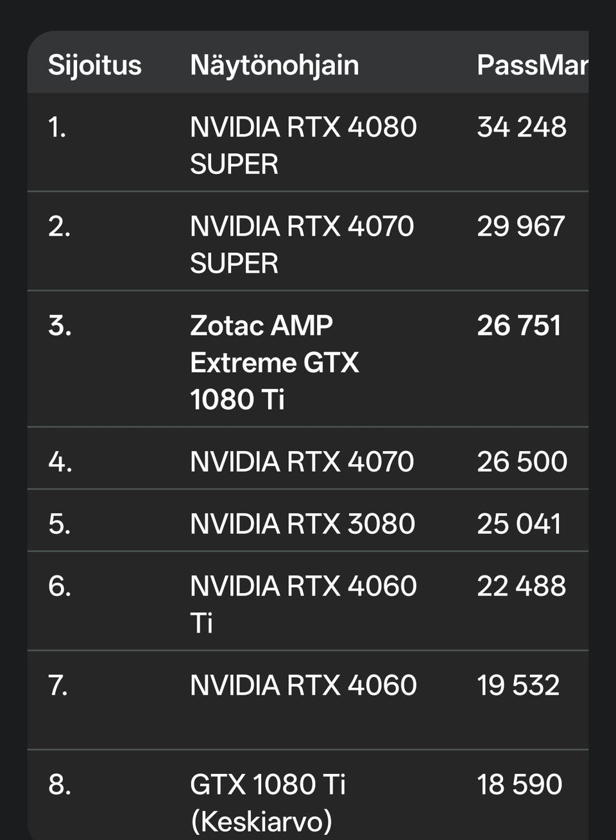Select the NVIDIA RTX 4070 row name
The image size is (616, 840).
302,462
